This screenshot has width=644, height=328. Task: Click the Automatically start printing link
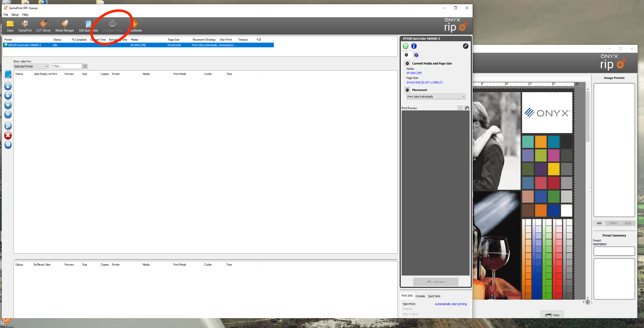coord(451,304)
